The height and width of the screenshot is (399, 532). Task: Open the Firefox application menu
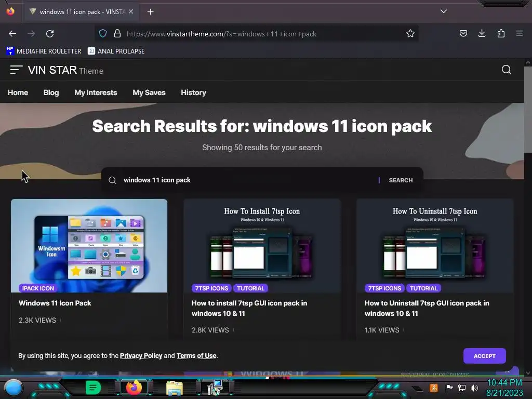pos(520,34)
